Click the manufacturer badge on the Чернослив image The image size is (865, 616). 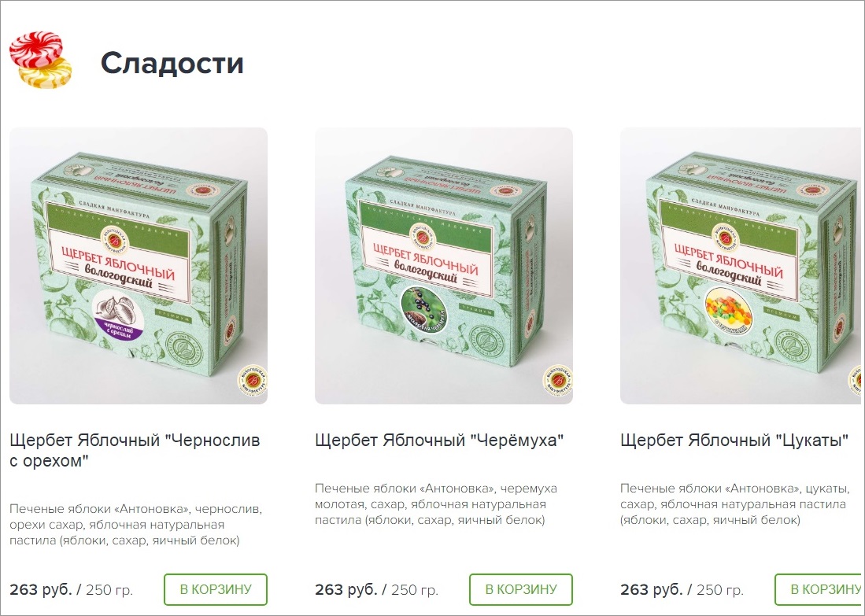(252, 380)
